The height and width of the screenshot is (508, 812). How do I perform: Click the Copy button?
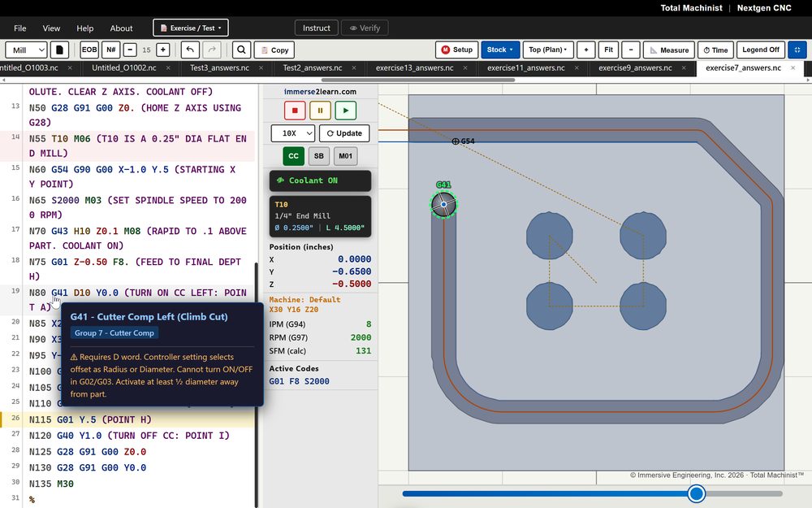(274, 50)
